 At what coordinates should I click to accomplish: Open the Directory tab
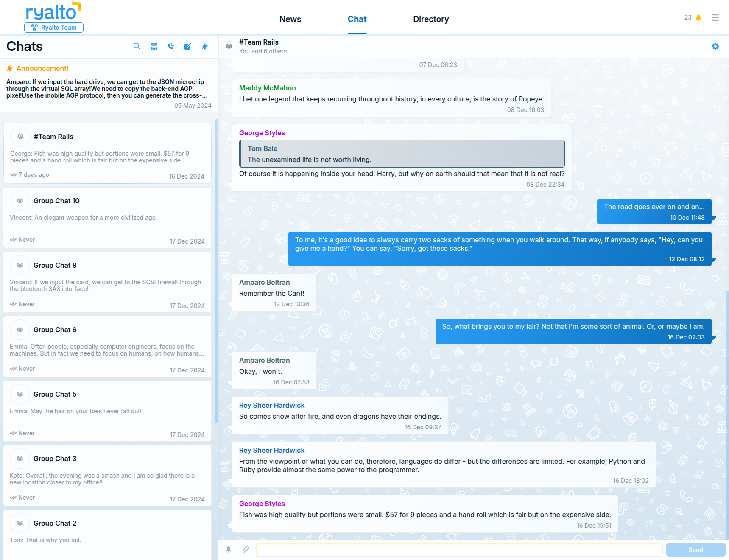pyautogui.click(x=431, y=19)
